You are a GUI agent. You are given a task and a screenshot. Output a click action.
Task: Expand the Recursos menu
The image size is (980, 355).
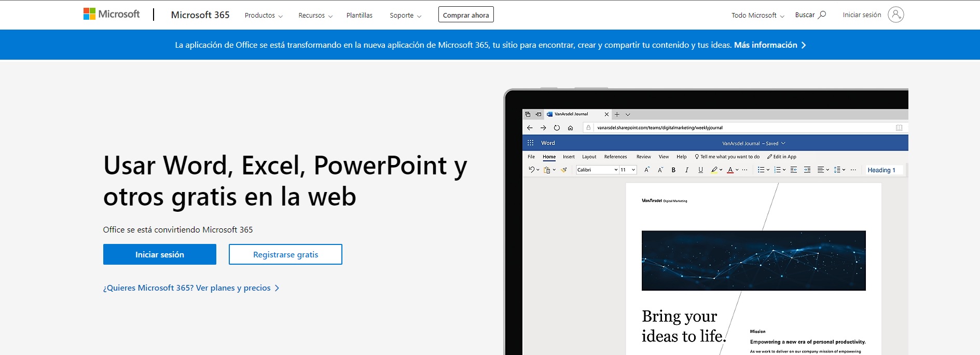[x=315, y=16]
